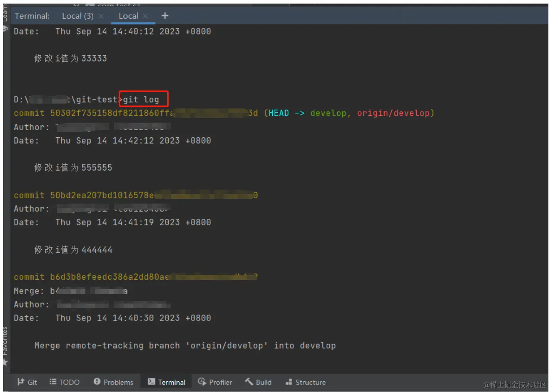Viewport: 550px width, 392px height.
Task: Click the green develop branch name
Action: (328, 113)
